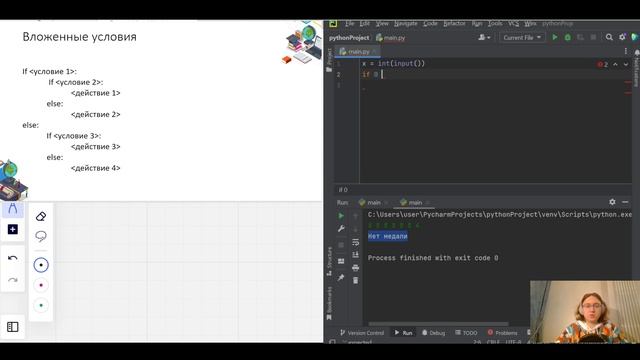The height and width of the screenshot is (360, 640).
Task: Select the main.py editor tab
Action: pyautogui.click(x=358, y=51)
